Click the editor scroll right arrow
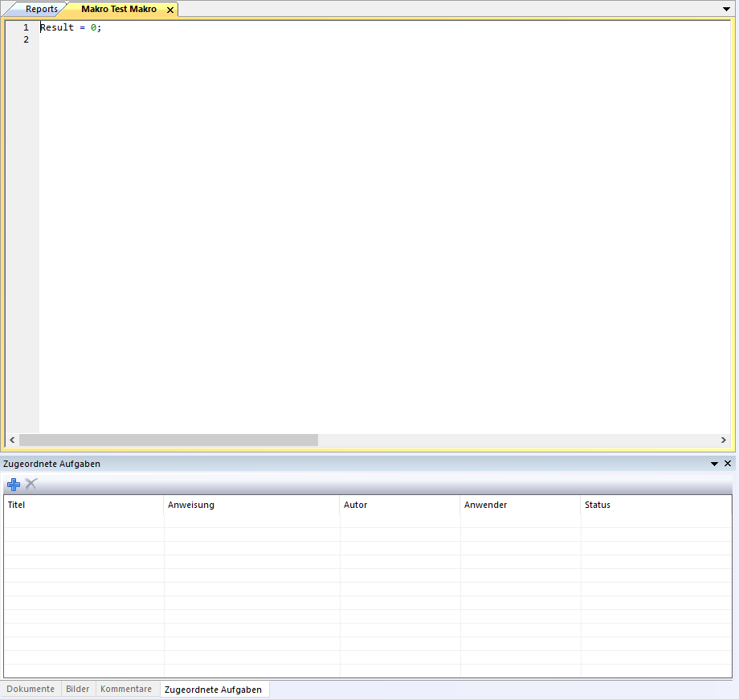 (724, 440)
